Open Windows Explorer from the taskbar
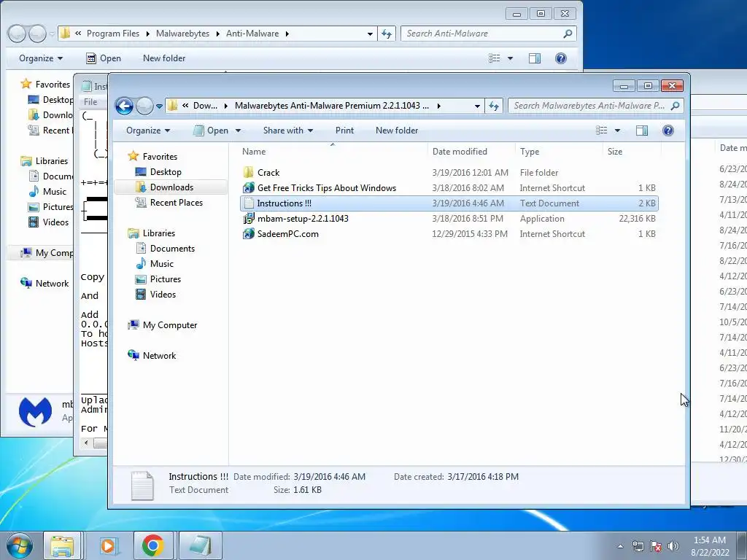747x560 pixels. [63, 545]
